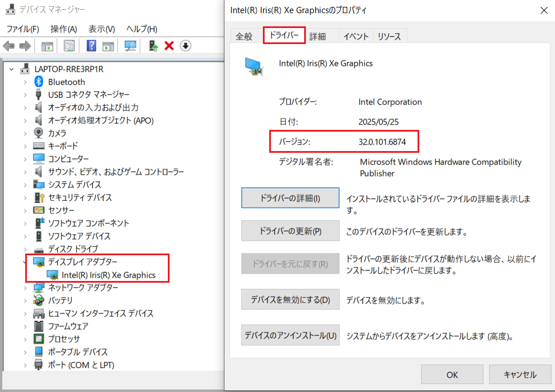Expand the ソフトウェア コンポーネント node
Image resolution: width=555 pixels, height=392 pixels.
coord(25,223)
